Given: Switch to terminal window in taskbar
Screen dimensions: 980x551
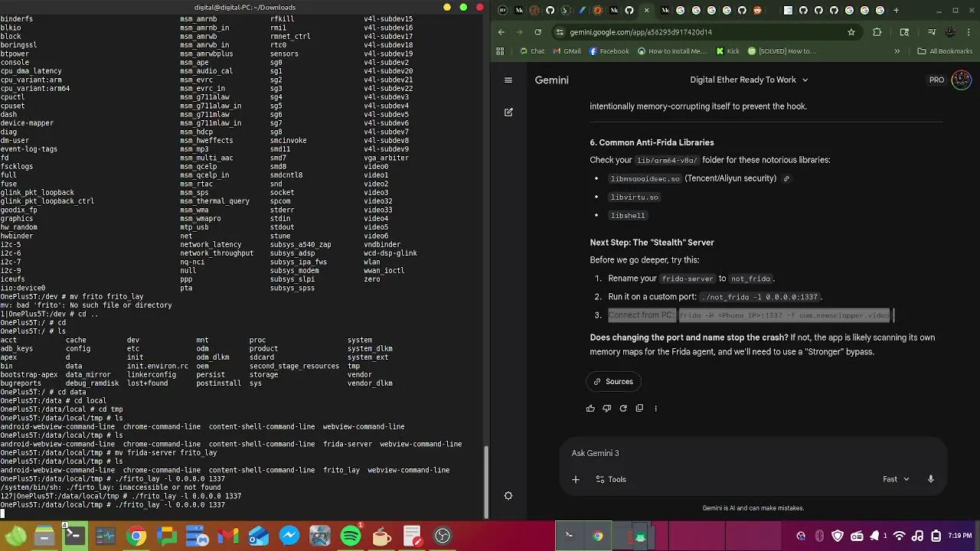Looking at the screenshot, I should (x=569, y=536).
